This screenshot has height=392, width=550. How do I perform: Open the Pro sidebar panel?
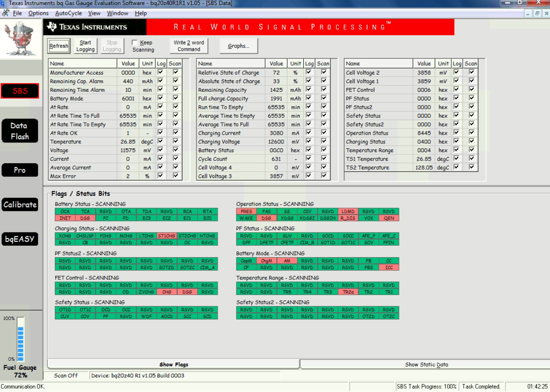20,170
